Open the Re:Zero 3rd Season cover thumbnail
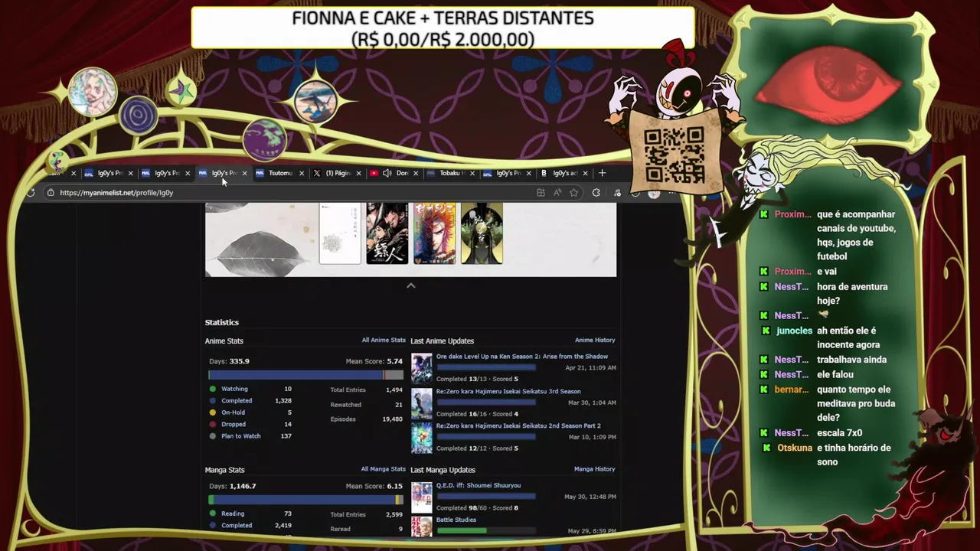Screen dimensions: 980x551 (x=422, y=403)
